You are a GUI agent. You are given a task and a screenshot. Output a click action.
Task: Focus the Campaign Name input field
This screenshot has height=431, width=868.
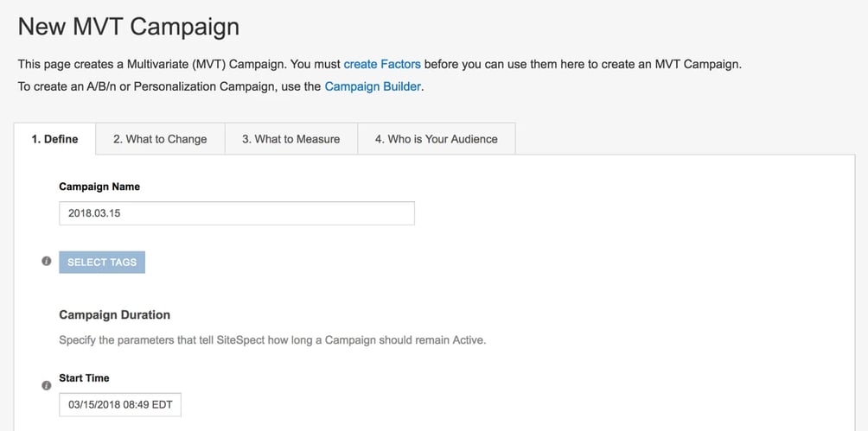coord(236,213)
